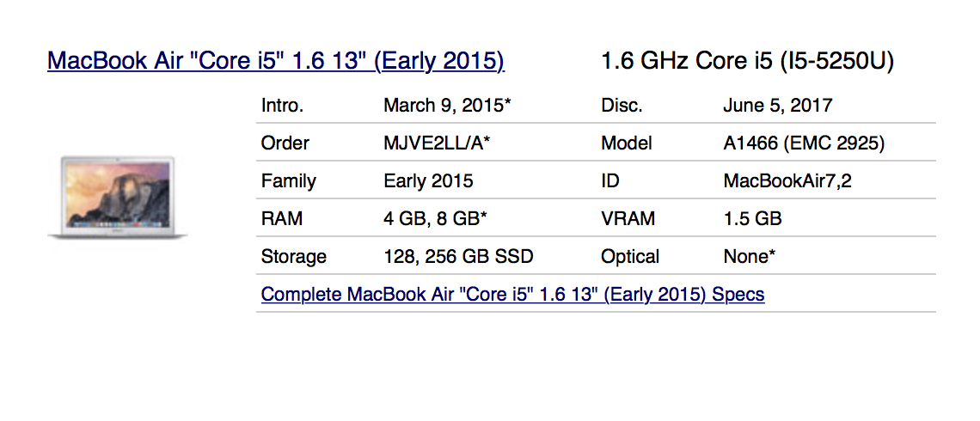Screen dimensions: 980x421
Task: Click the 4 GB, 8 GB RAM value
Action: click(435, 219)
